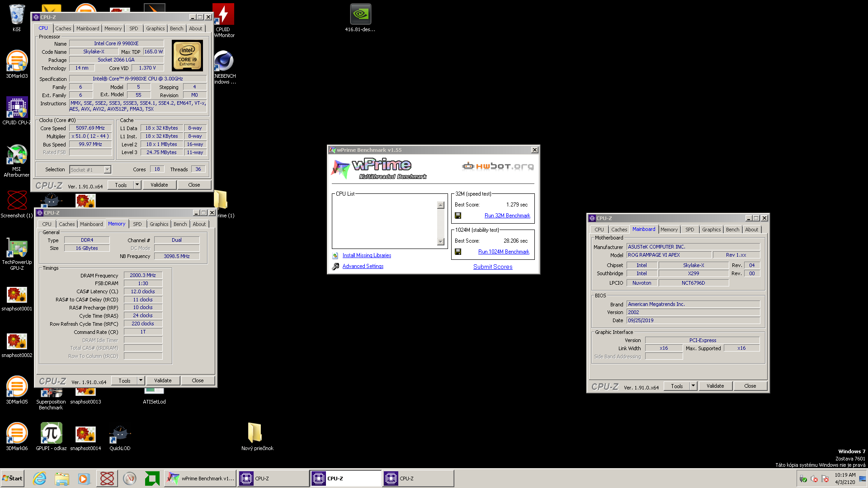Launch the CINEBENCH Windows desktop shortcut
The width and height of the screenshot is (868, 488).
224,67
